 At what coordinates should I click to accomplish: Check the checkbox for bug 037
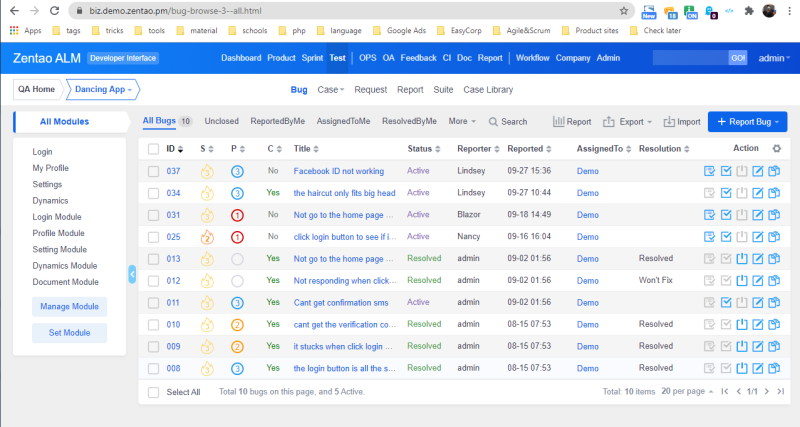[x=153, y=171]
